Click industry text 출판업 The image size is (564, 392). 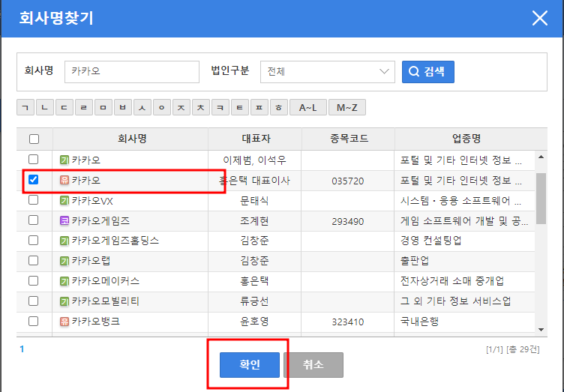(x=415, y=261)
